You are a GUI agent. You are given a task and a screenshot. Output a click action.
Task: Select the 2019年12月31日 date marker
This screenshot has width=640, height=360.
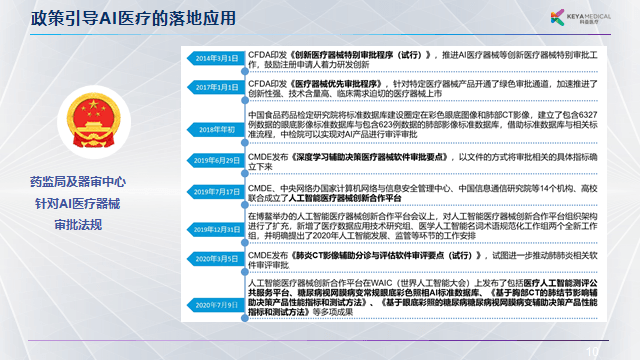tap(216, 229)
